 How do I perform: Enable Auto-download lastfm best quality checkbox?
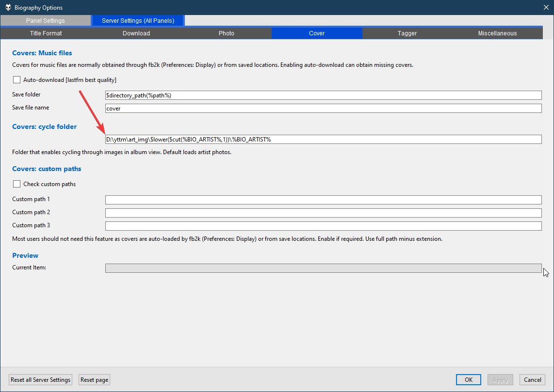(17, 80)
